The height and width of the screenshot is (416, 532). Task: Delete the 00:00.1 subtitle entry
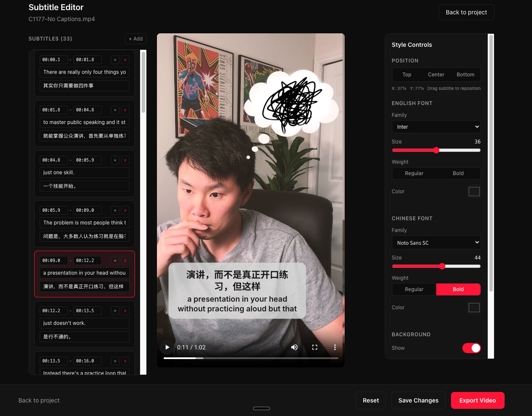(125, 60)
